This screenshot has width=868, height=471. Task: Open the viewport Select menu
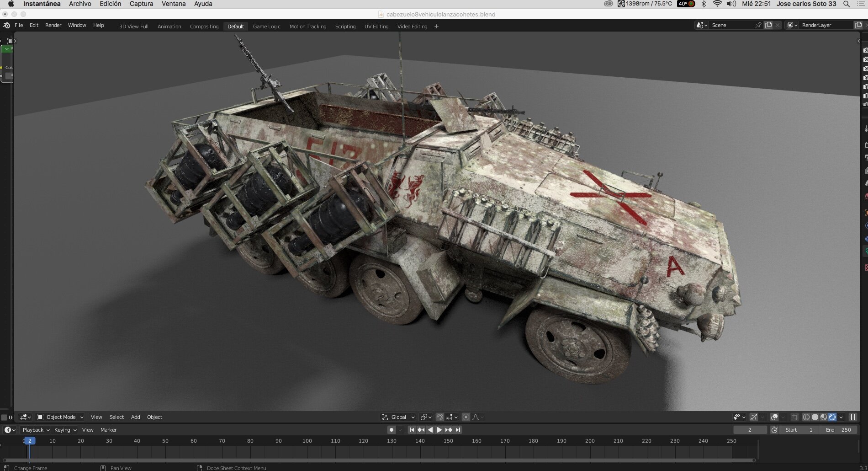coord(116,417)
